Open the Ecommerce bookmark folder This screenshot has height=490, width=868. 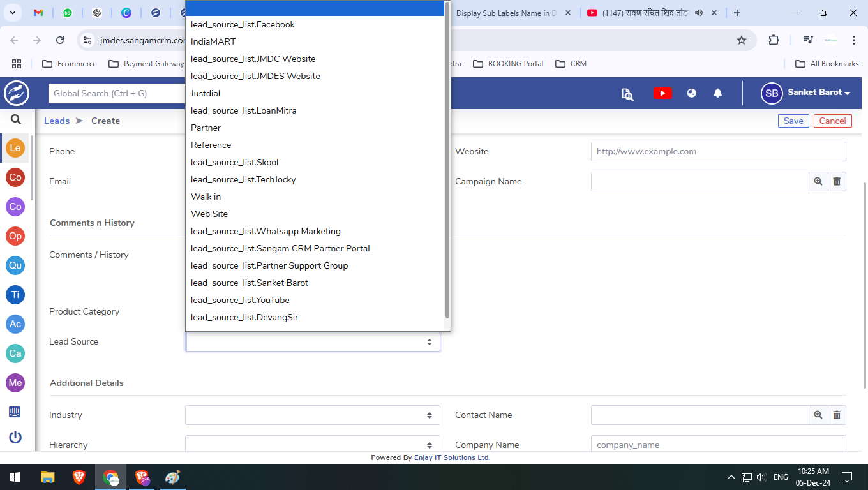tap(69, 64)
